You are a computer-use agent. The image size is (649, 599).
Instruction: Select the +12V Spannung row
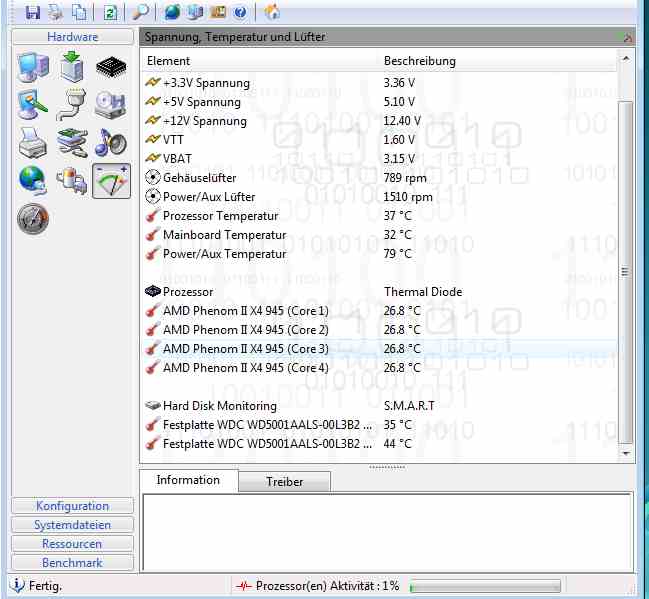point(379,121)
